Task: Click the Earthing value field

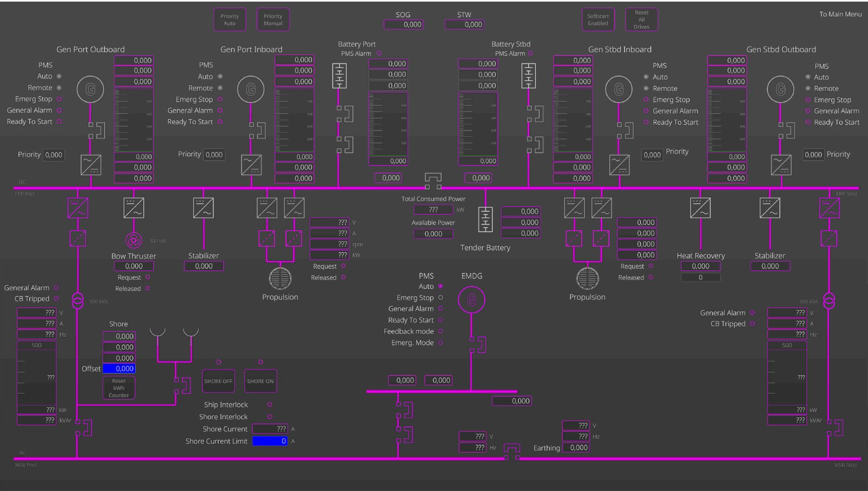Action: click(x=576, y=448)
